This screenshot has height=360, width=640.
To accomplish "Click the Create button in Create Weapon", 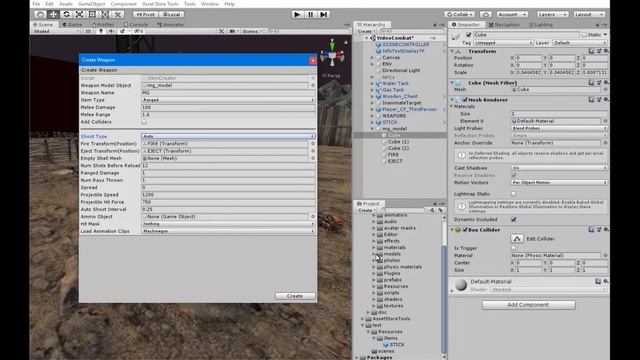I will click(295, 296).
